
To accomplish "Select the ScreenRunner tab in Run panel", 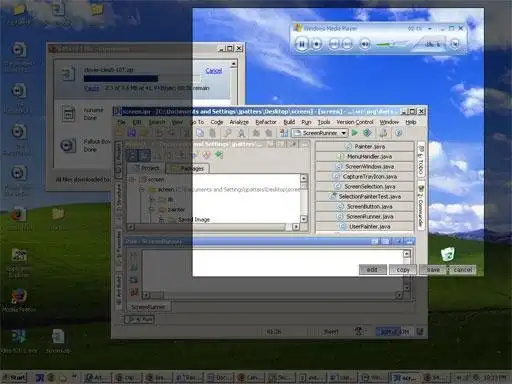I will pyautogui.click(x=148, y=307).
